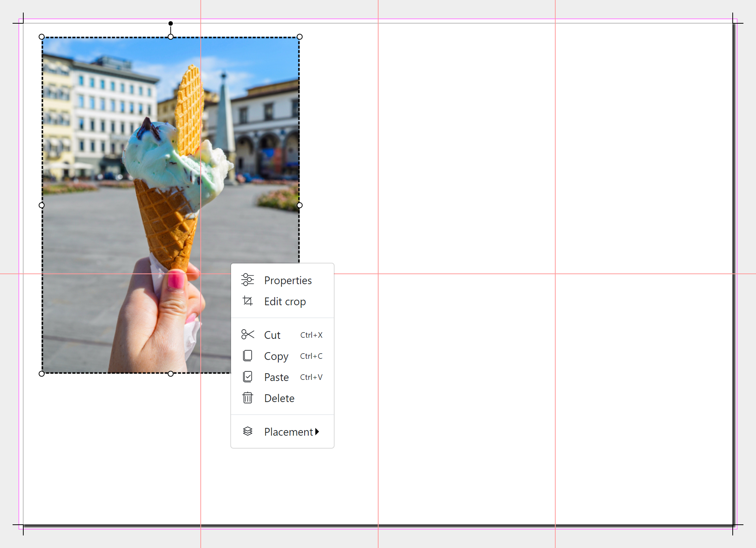Click the Ctrl+V shortcut label
The width and height of the screenshot is (756, 548).
tap(311, 377)
